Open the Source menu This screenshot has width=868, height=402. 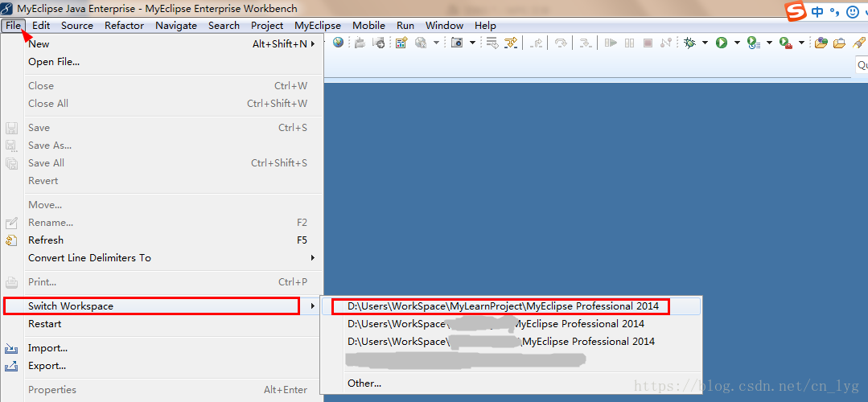[x=77, y=26]
